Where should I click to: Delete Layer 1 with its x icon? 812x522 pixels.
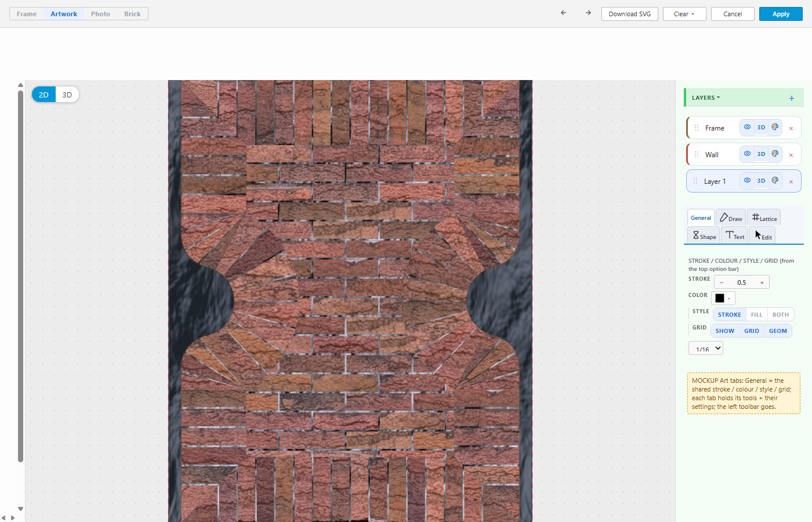791,182
